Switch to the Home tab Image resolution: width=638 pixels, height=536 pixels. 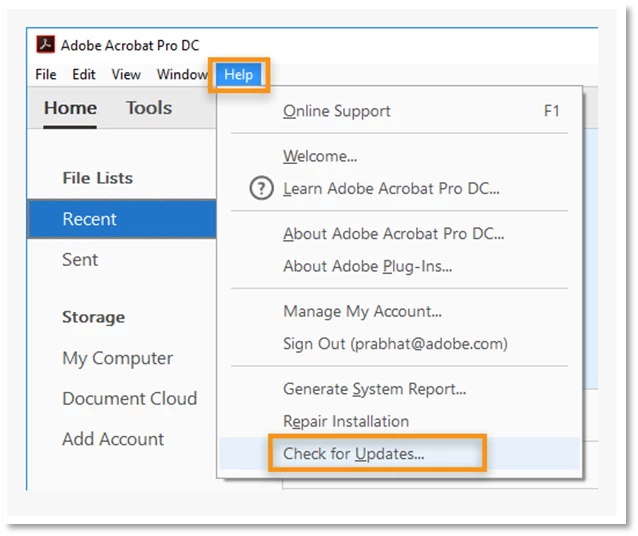(x=70, y=108)
